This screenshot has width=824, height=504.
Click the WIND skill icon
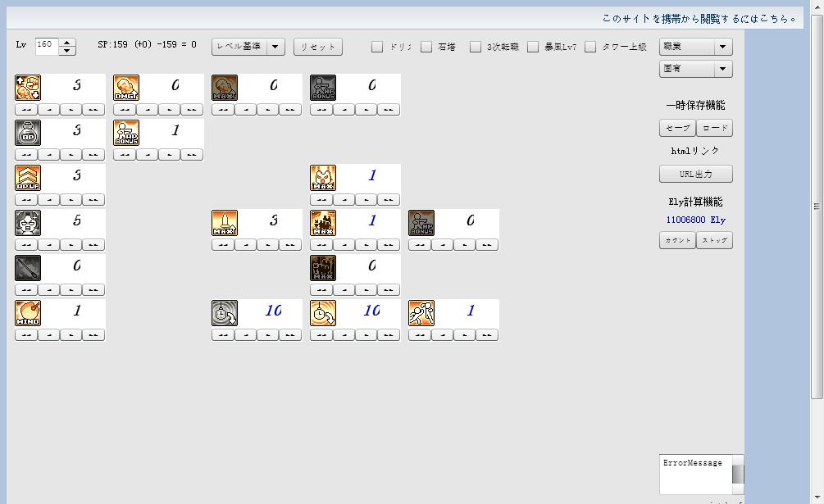pos(28,313)
